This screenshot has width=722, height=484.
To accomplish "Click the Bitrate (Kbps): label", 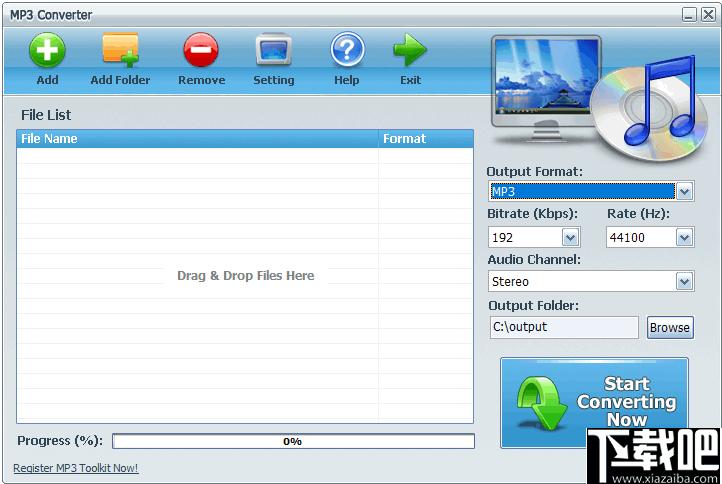I will coord(532,214).
